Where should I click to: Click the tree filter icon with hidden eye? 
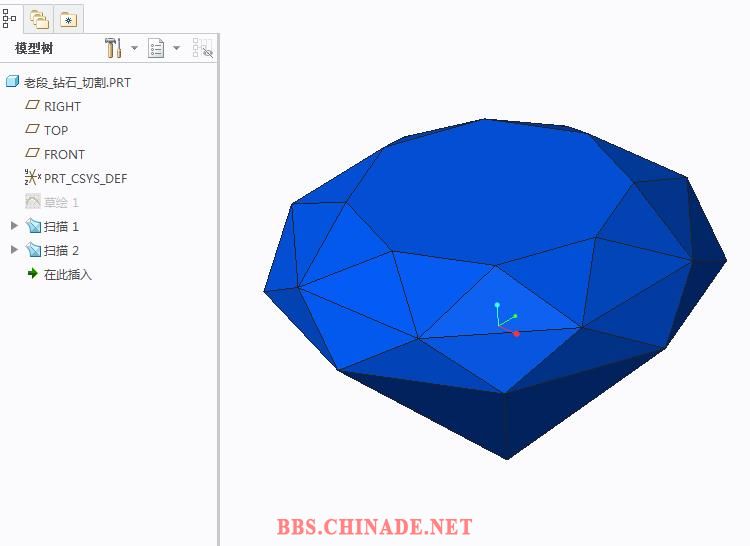(x=202, y=48)
